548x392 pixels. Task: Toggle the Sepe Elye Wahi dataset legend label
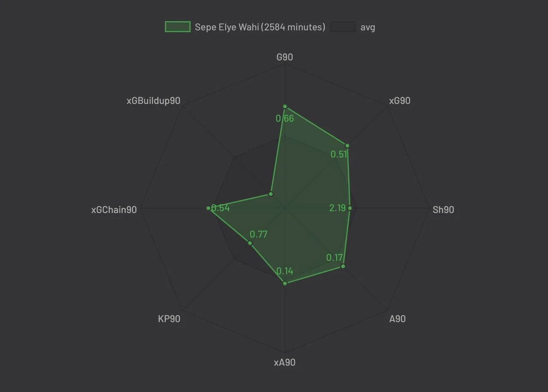260,27
